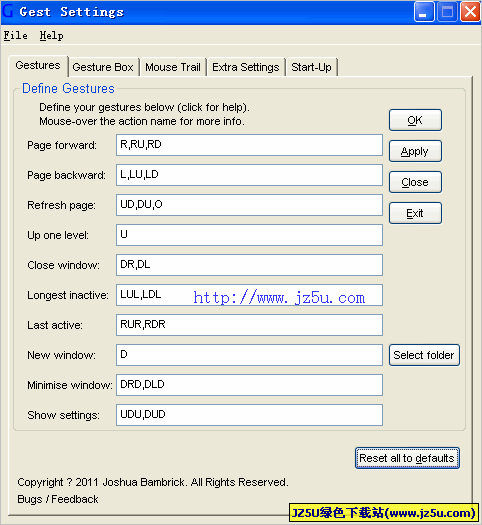Focus the Refresh page gesture field
Image resolution: width=482 pixels, height=525 pixels.
249,205
